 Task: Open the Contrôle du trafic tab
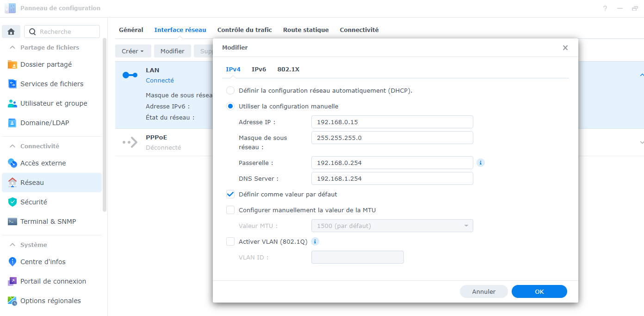(x=245, y=30)
